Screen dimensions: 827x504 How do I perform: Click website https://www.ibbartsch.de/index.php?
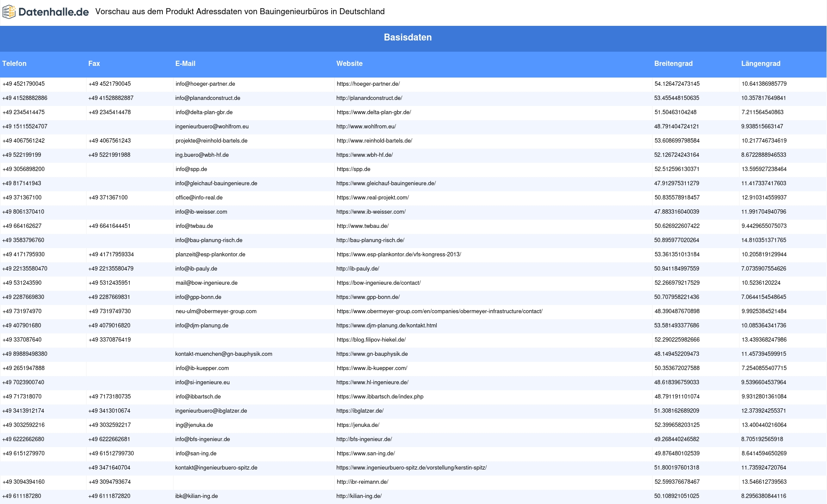click(x=380, y=397)
